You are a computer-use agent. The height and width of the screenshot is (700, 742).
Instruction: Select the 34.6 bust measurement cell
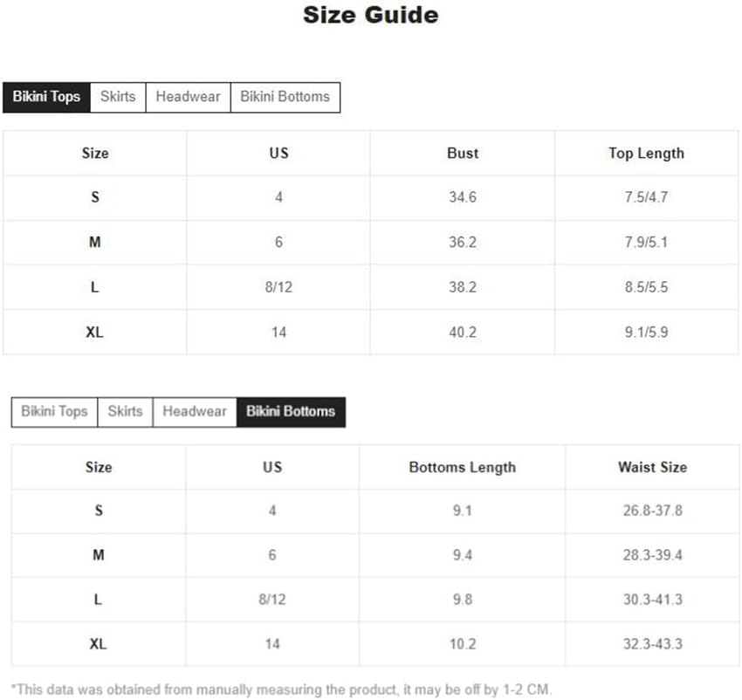click(463, 198)
